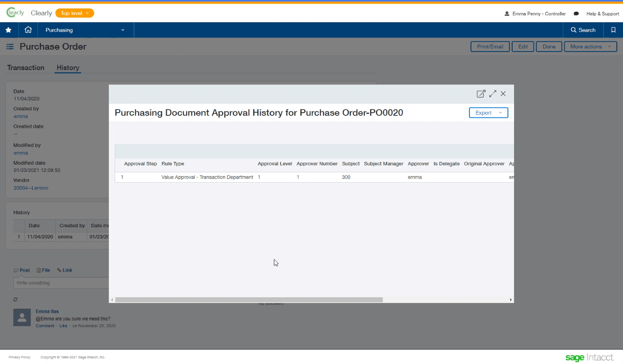Select the favorites star icon on the nav bar
Image resolution: width=623 pixels, height=364 pixels.
click(9, 29)
